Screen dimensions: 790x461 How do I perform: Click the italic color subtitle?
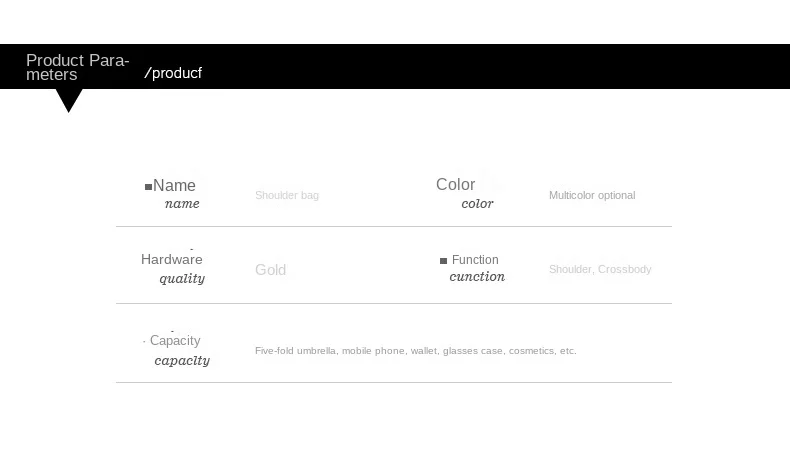pyautogui.click(x=477, y=204)
